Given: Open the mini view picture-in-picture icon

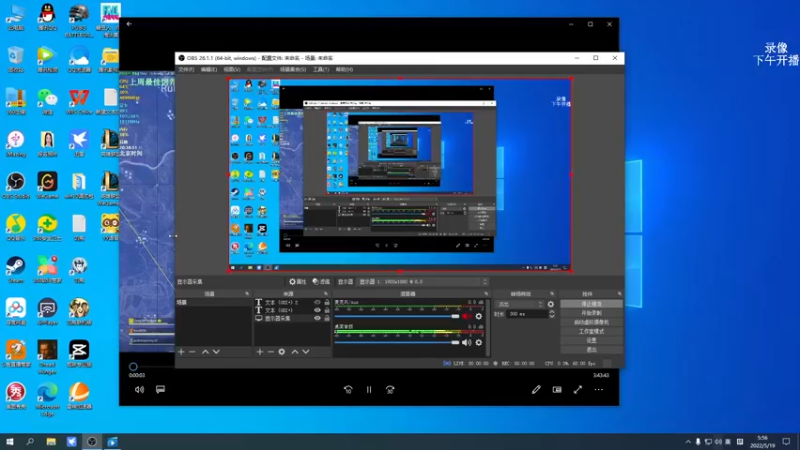Looking at the screenshot, I should pyautogui.click(x=557, y=389).
